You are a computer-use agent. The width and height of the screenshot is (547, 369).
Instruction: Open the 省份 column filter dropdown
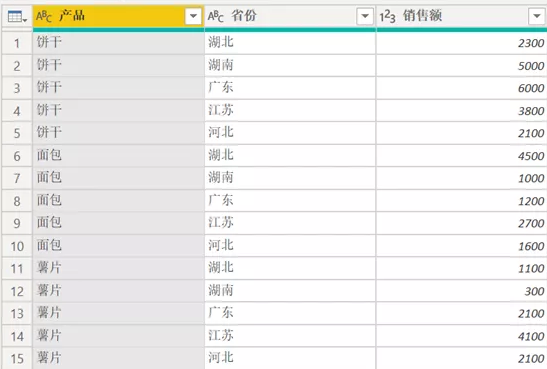click(365, 16)
